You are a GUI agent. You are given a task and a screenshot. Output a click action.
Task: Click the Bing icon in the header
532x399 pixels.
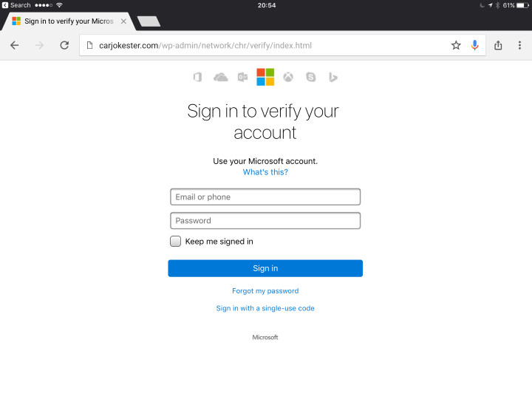(x=333, y=78)
